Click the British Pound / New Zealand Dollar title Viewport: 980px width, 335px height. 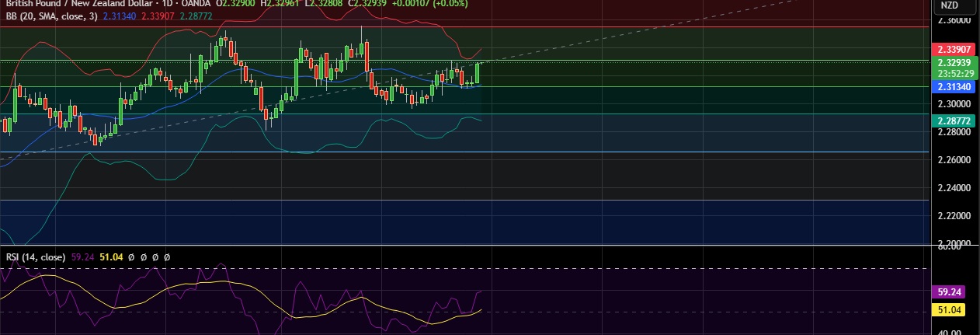(x=79, y=3)
